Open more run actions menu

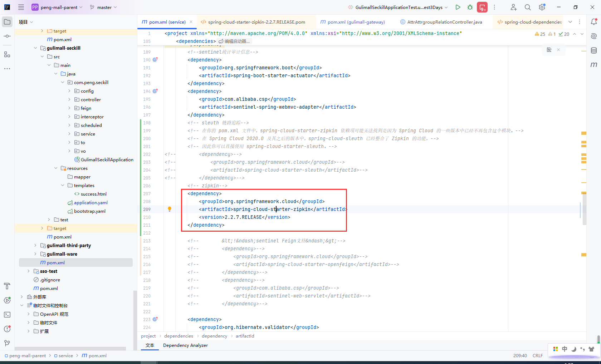click(494, 7)
